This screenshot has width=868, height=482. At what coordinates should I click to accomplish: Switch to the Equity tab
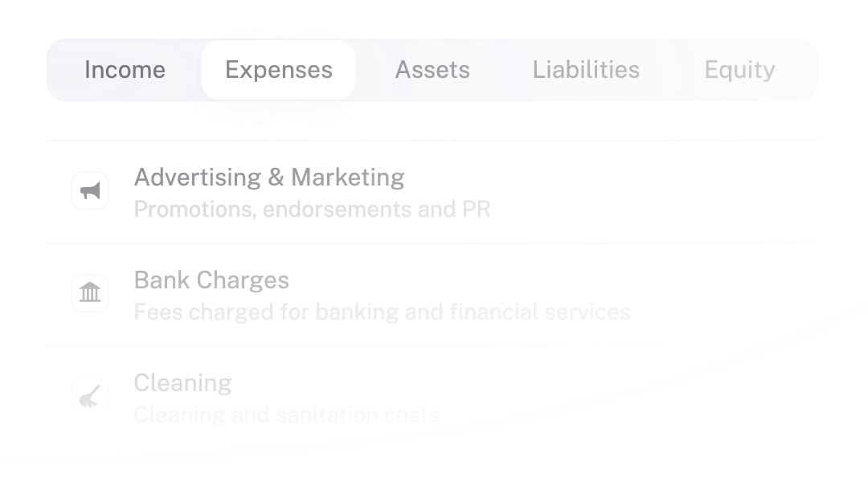point(739,70)
